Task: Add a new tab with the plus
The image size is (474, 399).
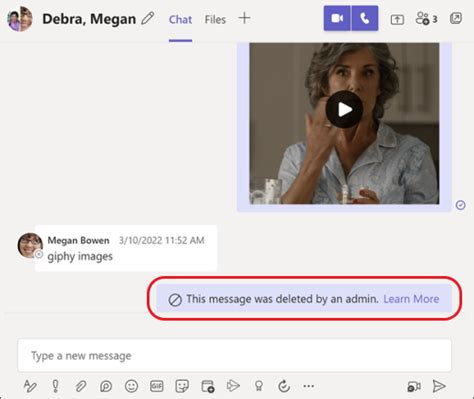Action: [x=244, y=18]
